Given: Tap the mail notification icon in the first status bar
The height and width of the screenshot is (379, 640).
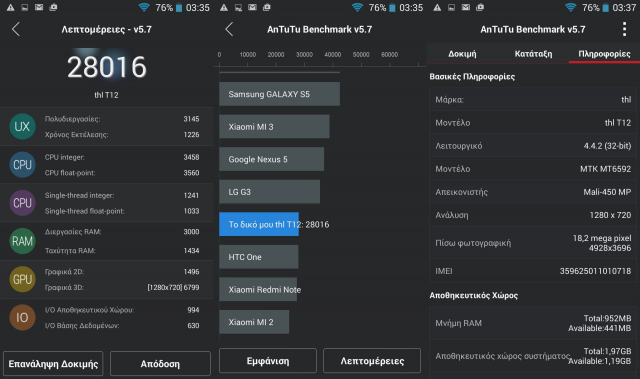Looking at the screenshot, I should [39, 7].
